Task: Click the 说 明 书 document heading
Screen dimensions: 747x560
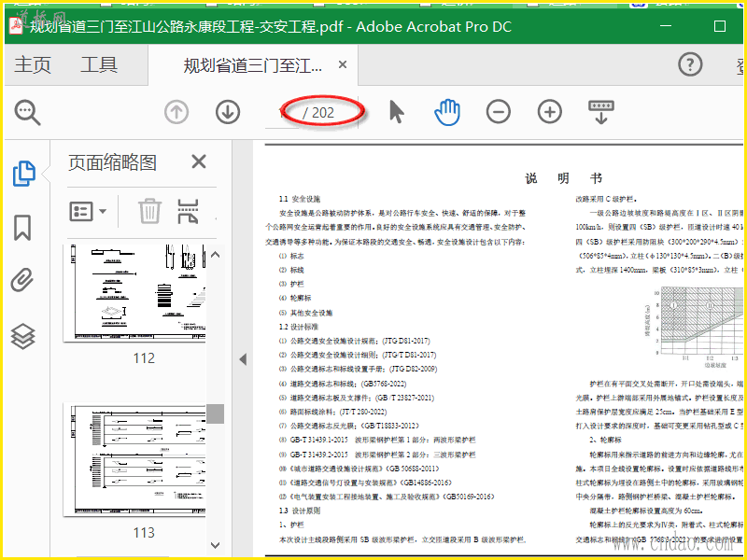Action: (564, 178)
